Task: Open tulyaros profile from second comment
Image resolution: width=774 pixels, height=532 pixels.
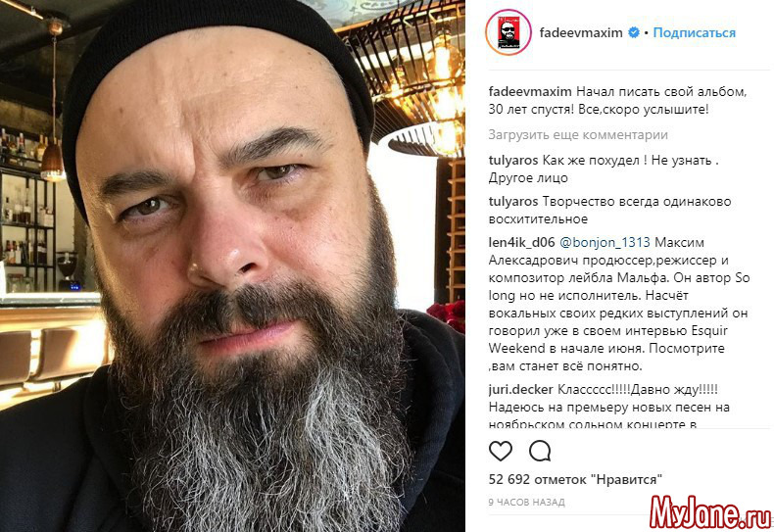Action: 513,202
